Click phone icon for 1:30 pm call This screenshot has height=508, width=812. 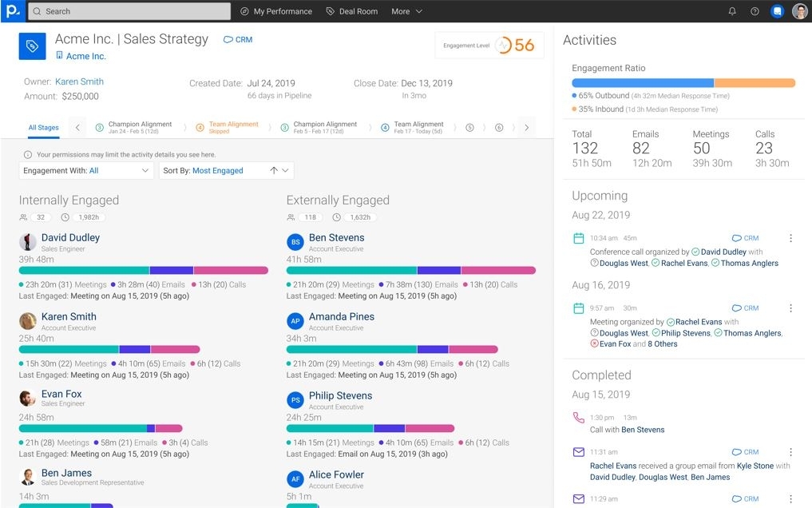579,418
